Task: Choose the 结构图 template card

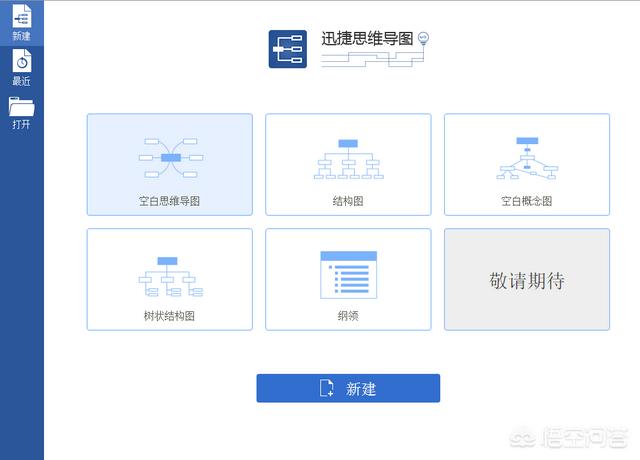Action: tap(348, 164)
